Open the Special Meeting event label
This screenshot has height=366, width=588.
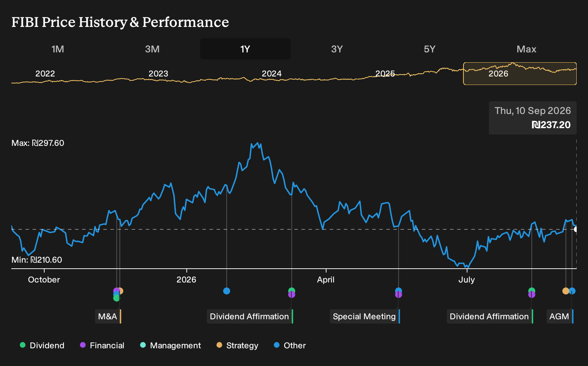pyautogui.click(x=365, y=316)
